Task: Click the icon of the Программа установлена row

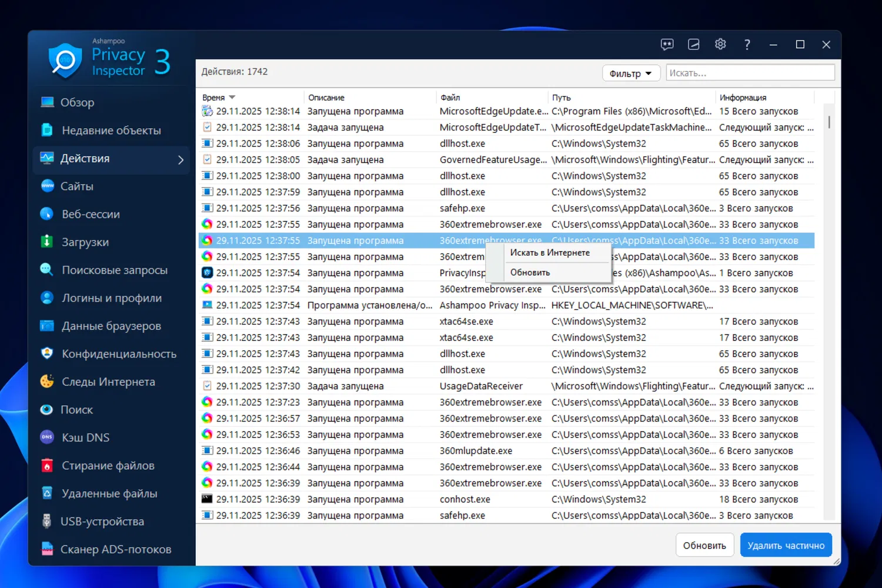Action: tap(207, 305)
